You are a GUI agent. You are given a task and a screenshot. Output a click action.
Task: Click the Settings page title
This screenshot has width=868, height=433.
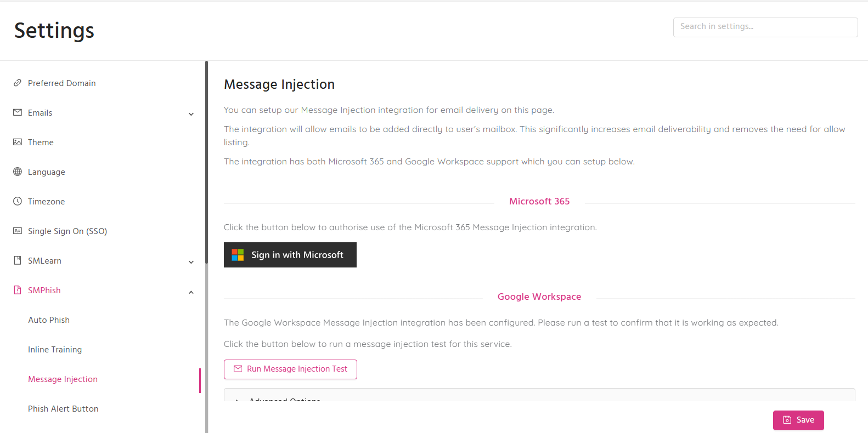pyautogui.click(x=54, y=31)
